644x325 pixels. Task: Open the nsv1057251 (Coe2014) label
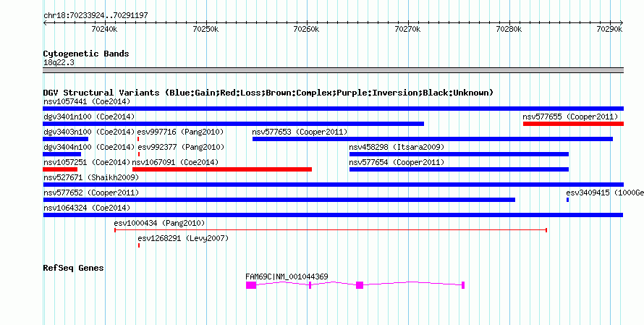tap(87, 162)
